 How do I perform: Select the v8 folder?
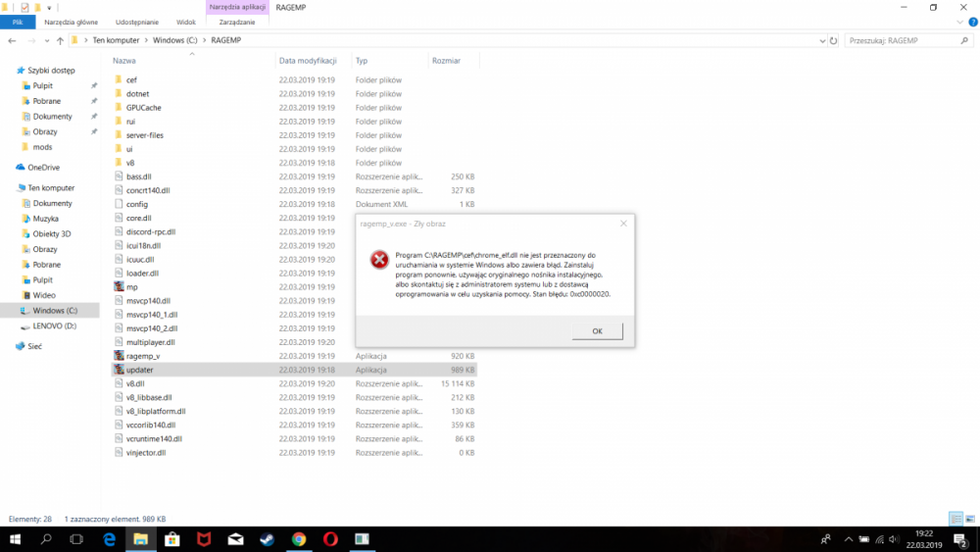tap(130, 163)
